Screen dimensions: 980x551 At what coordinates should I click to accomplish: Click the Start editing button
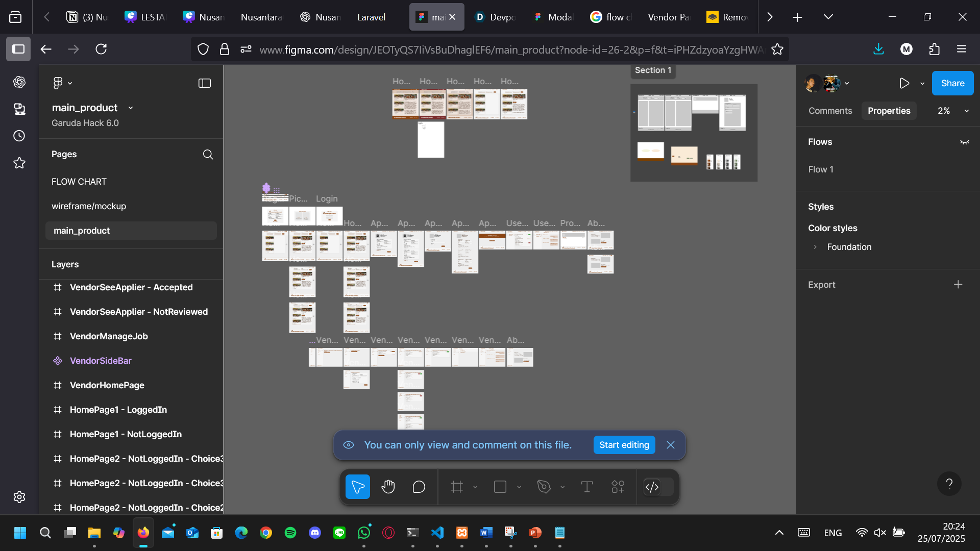624,445
